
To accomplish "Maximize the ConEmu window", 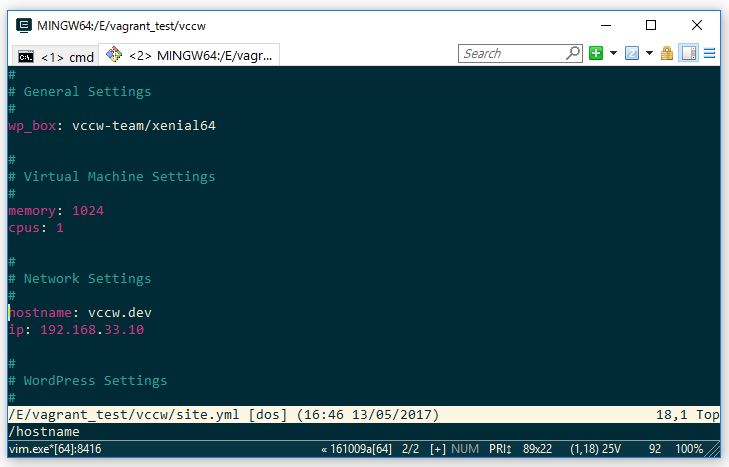I will pos(651,25).
